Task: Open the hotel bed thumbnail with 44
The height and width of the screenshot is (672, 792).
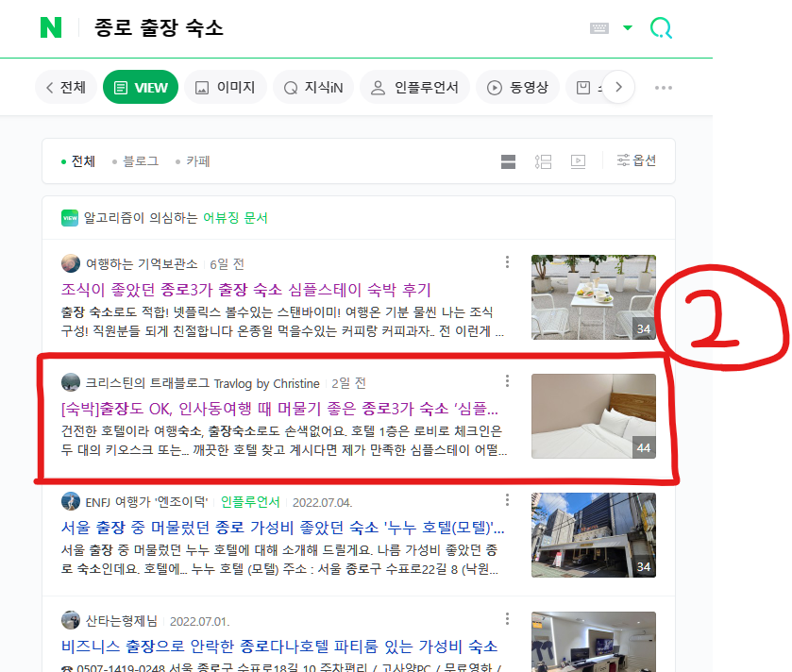Action: (594, 416)
